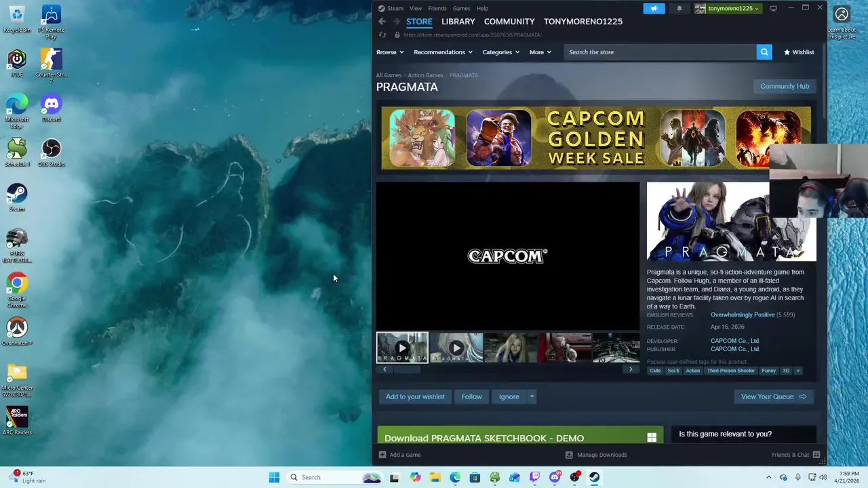Click the Follow button

pyautogui.click(x=472, y=396)
